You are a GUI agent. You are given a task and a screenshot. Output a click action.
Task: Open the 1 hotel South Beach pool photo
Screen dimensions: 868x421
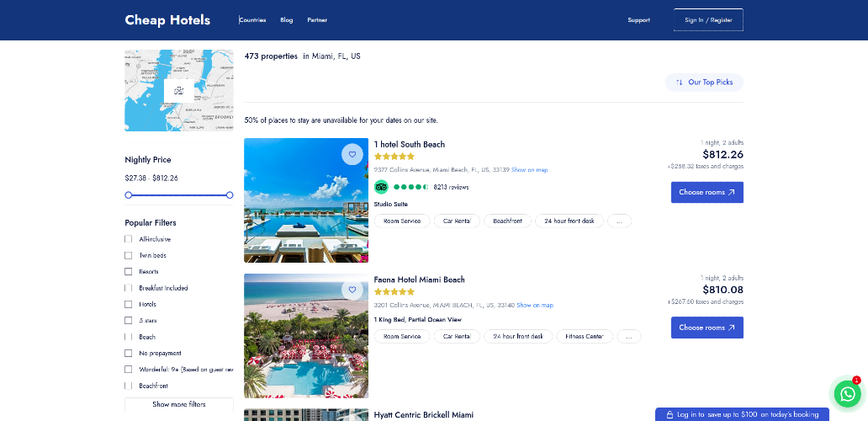306,200
